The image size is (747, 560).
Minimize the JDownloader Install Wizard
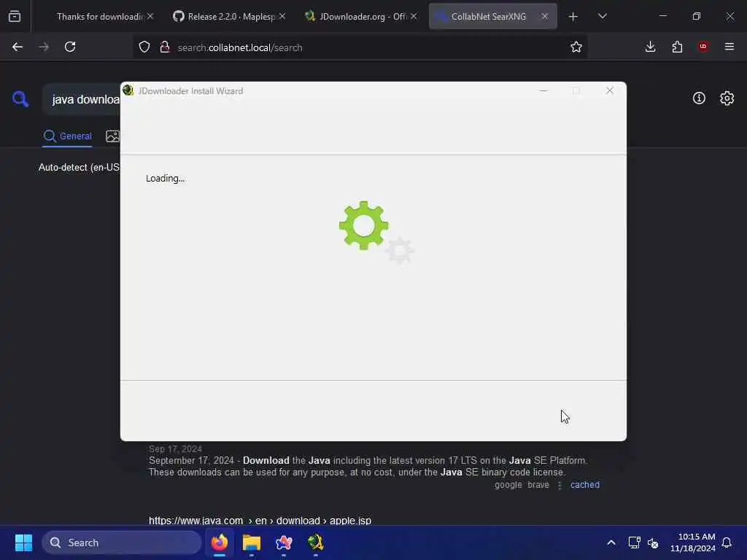pyautogui.click(x=543, y=90)
